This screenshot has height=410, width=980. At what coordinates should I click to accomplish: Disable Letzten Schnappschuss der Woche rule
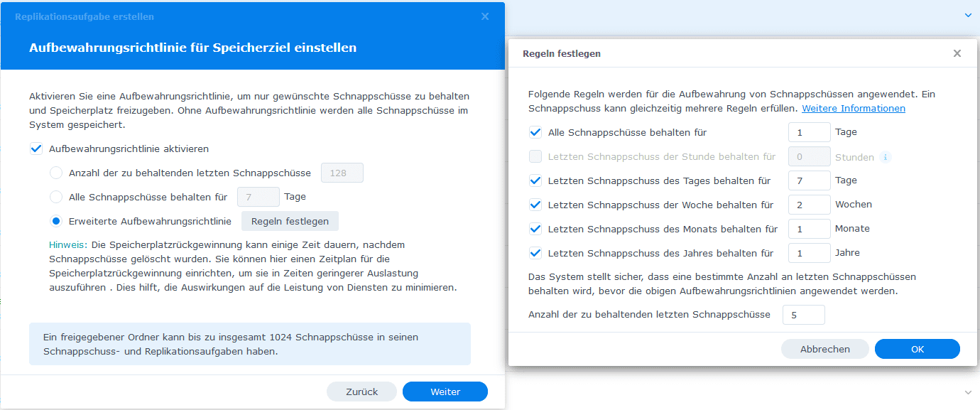pyautogui.click(x=535, y=205)
